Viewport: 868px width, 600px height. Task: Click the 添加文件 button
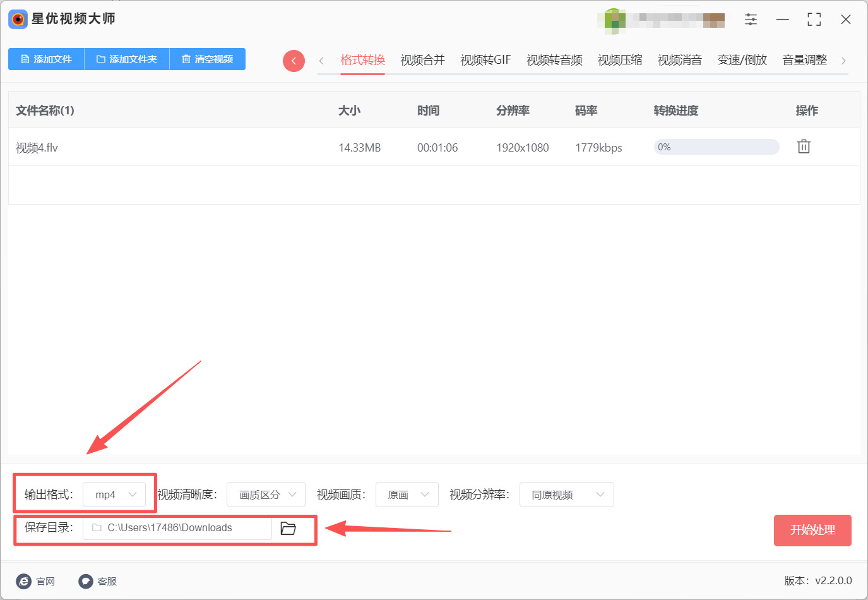(x=46, y=59)
